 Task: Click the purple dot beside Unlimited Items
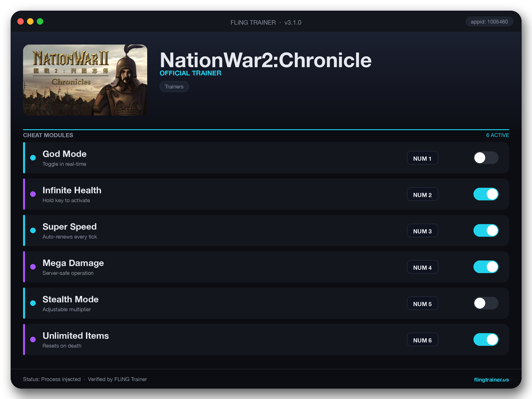click(x=33, y=339)
